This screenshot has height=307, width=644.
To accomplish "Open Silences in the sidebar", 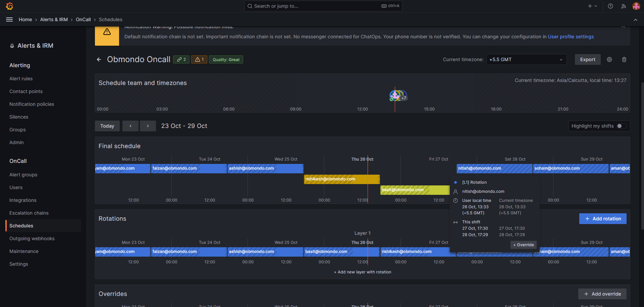I will tap(19, 117).
